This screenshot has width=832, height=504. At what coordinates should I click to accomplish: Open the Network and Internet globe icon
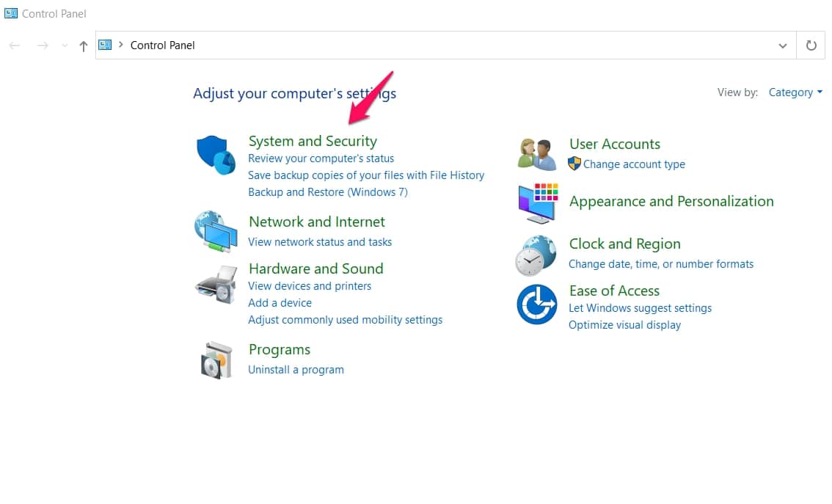point(216,231)
